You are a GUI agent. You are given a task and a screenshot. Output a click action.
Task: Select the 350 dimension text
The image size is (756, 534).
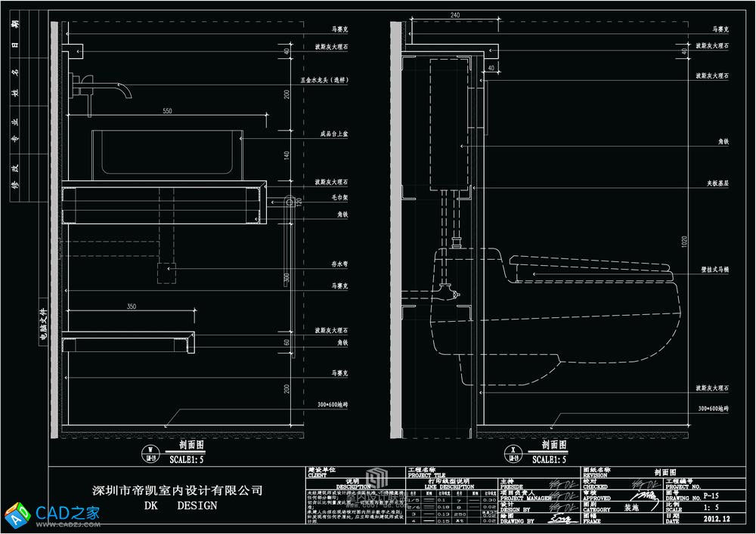click(132, 307)
